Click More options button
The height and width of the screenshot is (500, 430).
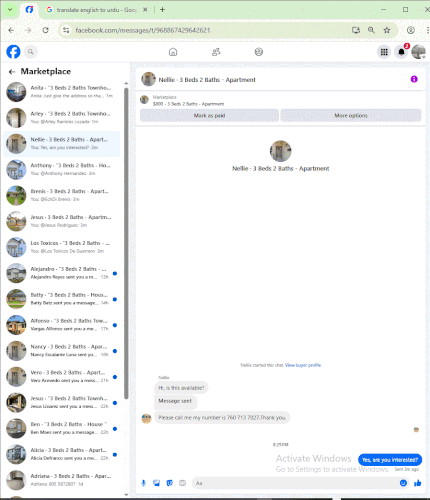[x=351, y=115]
